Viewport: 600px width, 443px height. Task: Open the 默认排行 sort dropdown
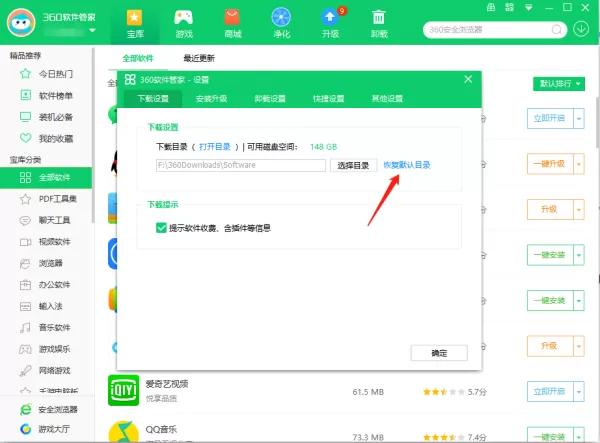click(x=559, y=84)
